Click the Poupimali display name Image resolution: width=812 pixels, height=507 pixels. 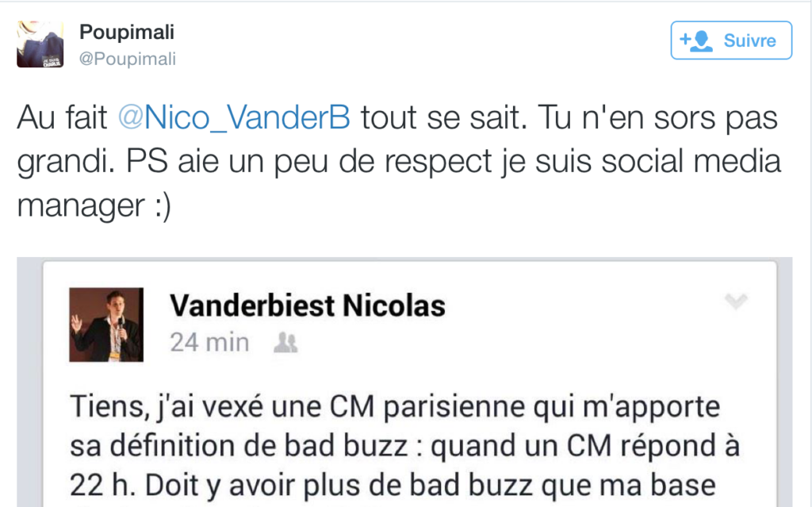tap(126, 33)
